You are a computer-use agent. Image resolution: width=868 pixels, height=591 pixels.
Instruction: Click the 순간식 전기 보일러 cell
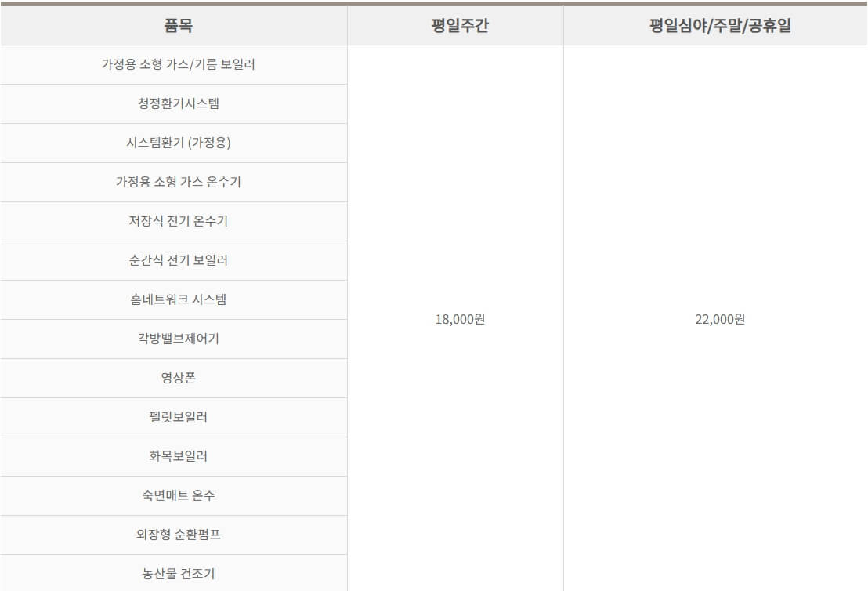coord(174,260)
